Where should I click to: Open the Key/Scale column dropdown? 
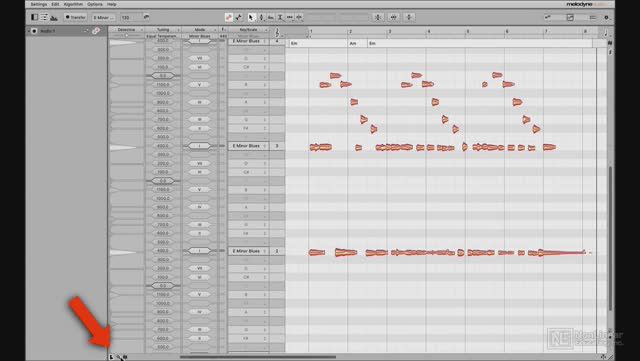pyautogui.click(x=249, y=29)
